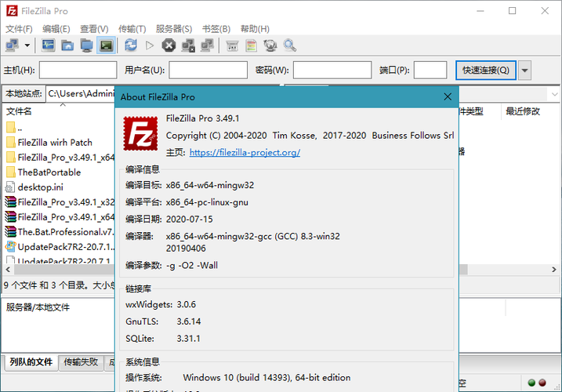Open the quickconnect history dropdown arrow
This screenshot has width=562, height=392.
(x=524, y=70)
